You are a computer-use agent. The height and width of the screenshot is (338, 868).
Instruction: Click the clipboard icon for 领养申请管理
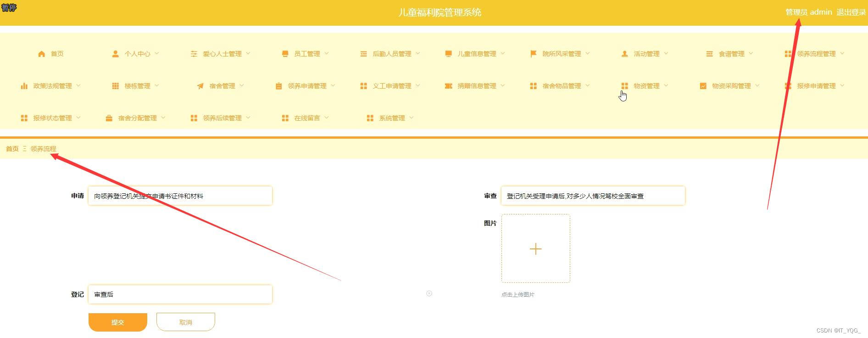click(x=279, y=86)
